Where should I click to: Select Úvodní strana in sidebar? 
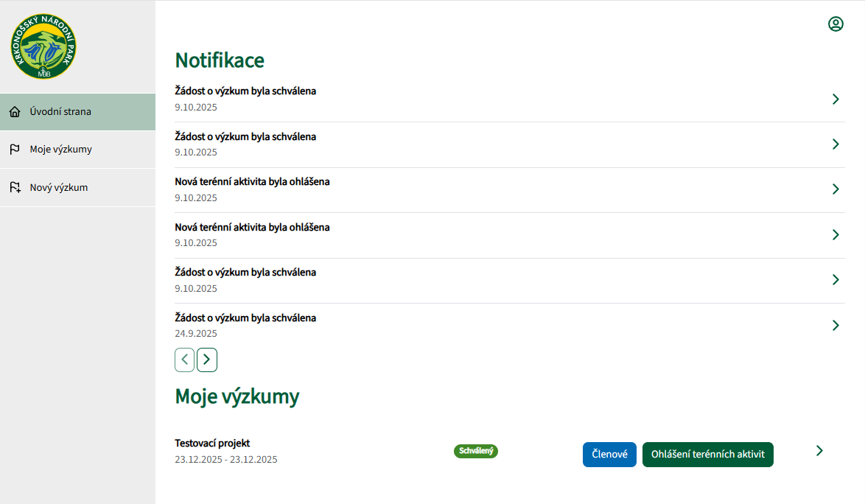[60, 112]
